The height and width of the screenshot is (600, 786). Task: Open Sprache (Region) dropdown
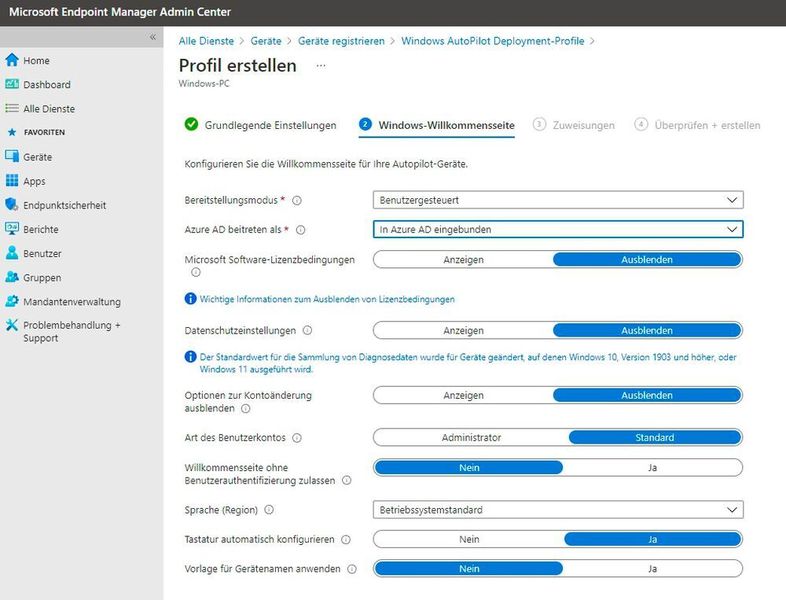tap(558, 510)
